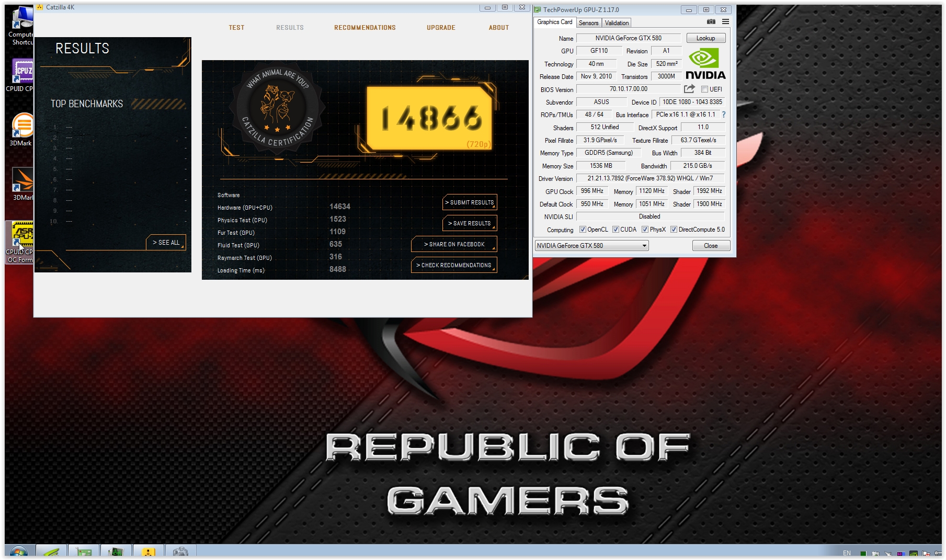This screenshot has height=560, width=946.
Task: Open the UPGRADE section in Catzilla
Action: [x=441, y=28]
